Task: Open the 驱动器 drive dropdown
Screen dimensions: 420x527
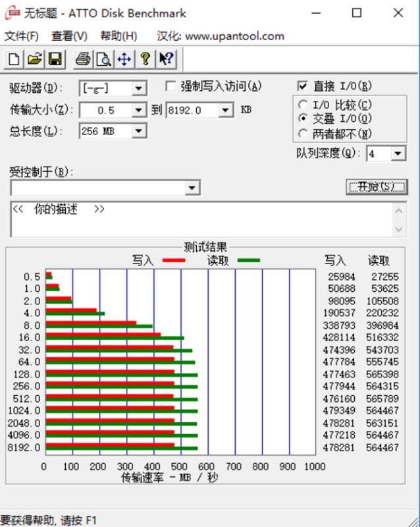Action: click(x=139, y=89)
